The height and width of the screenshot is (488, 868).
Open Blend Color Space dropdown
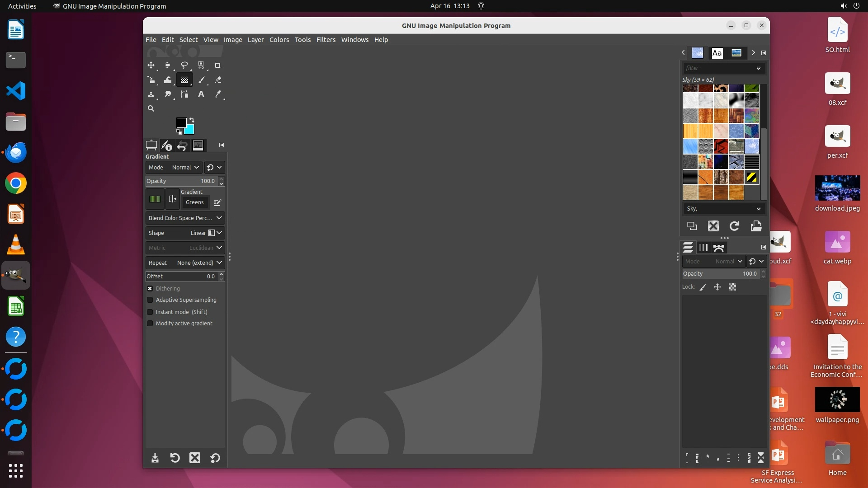(185, 218)
